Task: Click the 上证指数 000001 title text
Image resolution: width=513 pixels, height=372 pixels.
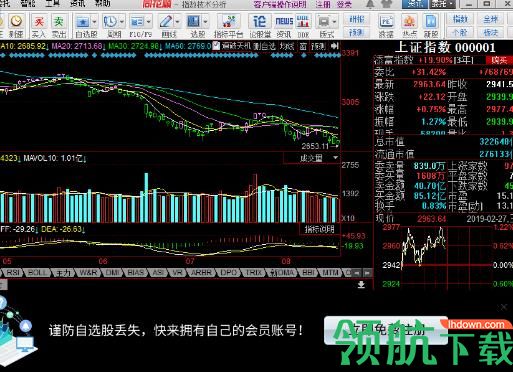Action: 445,47
